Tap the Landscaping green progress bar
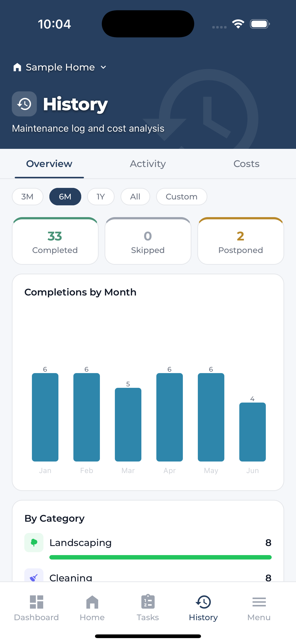 pos(160,557)
